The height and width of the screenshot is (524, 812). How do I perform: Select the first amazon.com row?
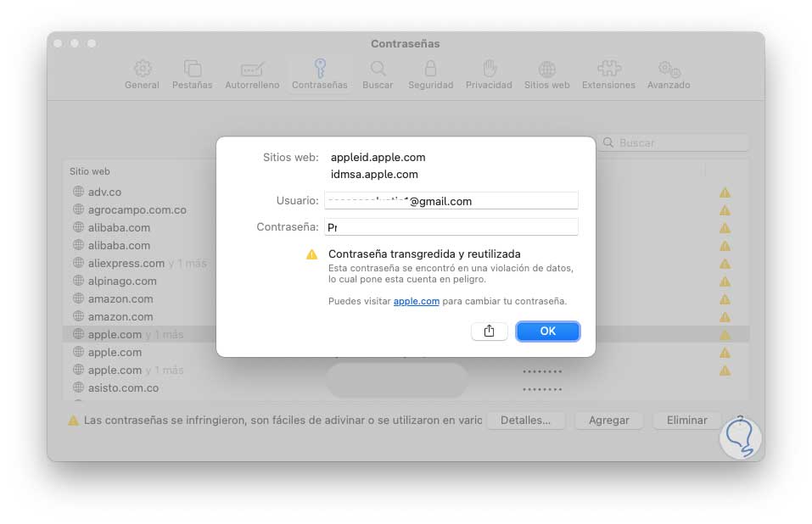coord(406,299)
